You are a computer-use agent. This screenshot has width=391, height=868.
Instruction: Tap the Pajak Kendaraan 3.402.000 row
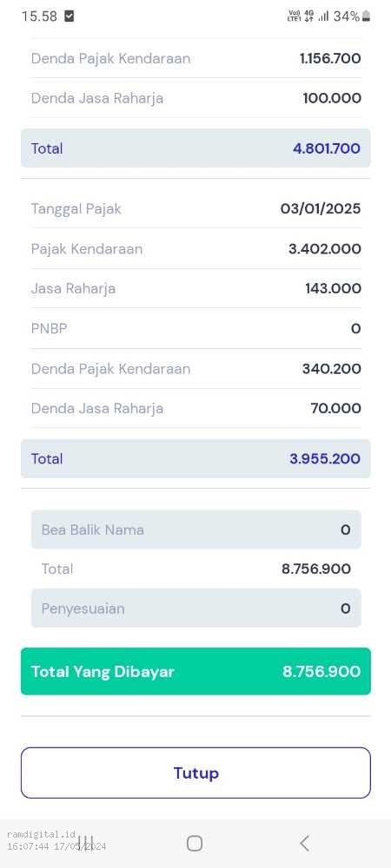click(x=195, y=249)
